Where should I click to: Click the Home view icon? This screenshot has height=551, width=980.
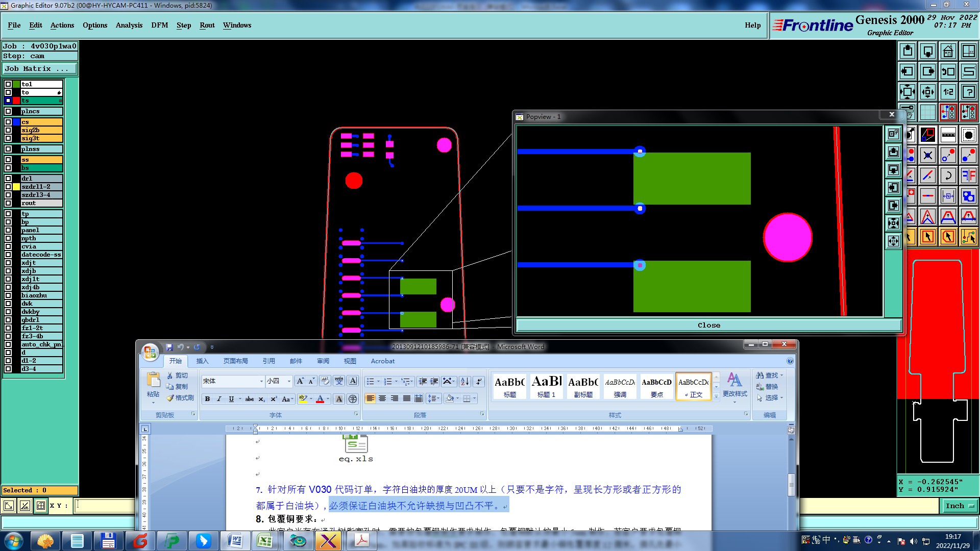pos(948,51)
